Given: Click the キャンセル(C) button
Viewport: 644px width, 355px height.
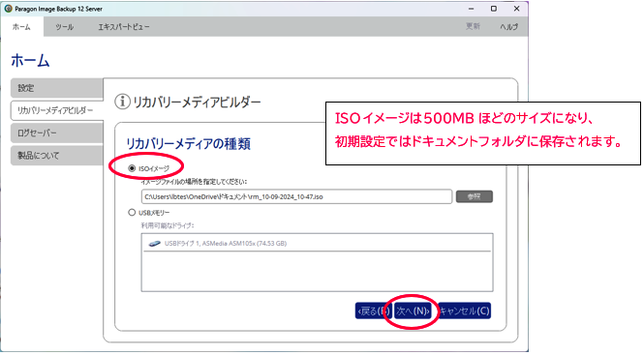Looking at the screenshot, I should [465, 311].
